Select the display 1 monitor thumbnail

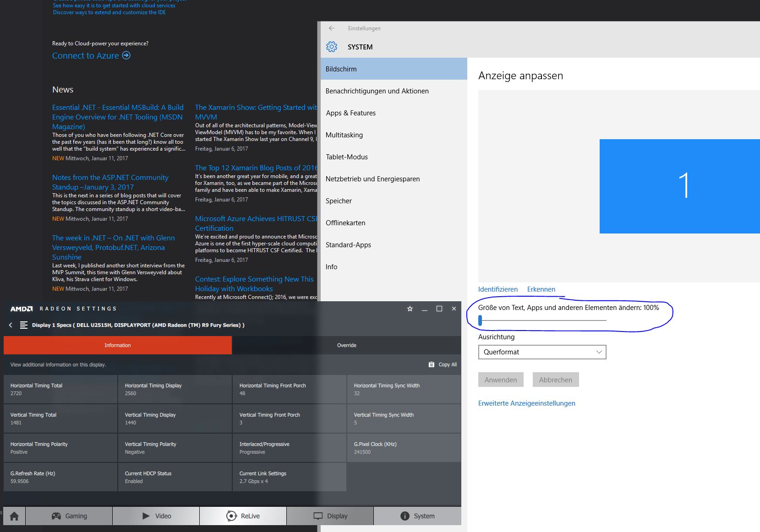[x=680, y=186]
